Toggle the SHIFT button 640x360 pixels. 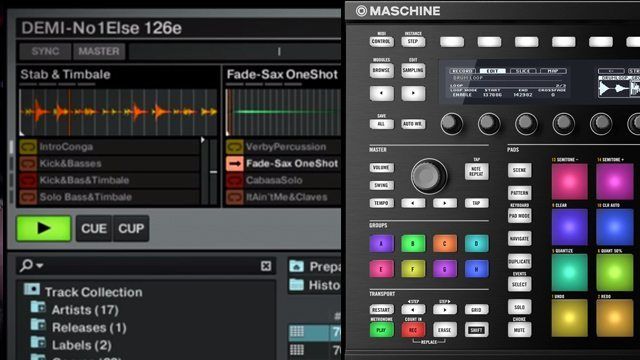(x=476, y=330)
